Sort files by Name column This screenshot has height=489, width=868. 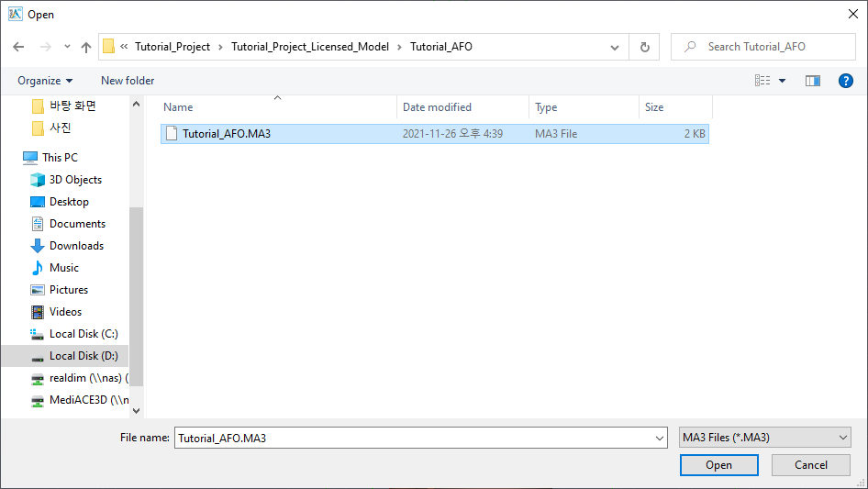point(278,107)
